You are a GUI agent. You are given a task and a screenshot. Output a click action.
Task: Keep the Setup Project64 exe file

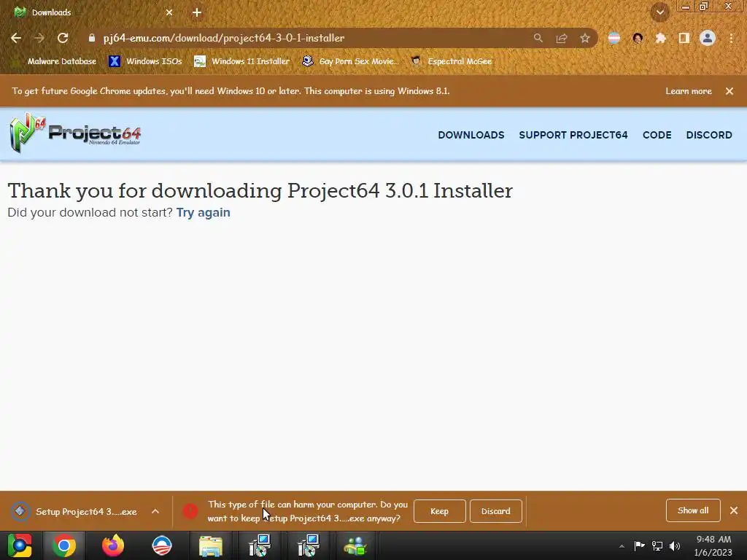coord(439,511)
